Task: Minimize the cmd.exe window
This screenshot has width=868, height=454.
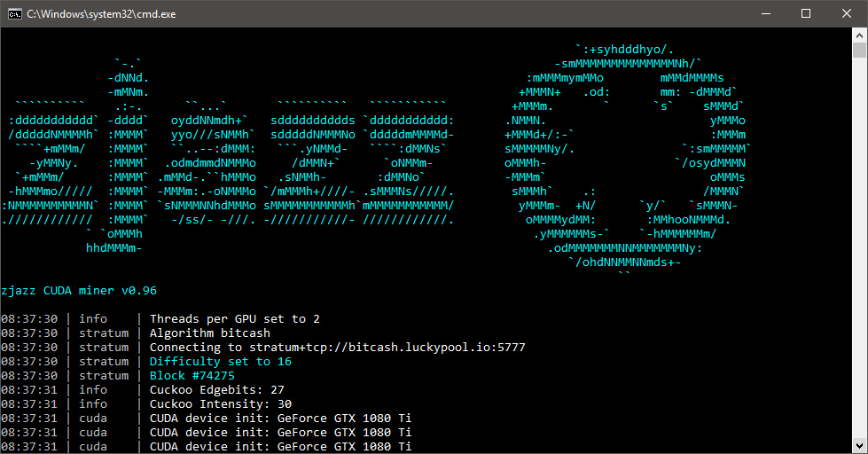Action: (766, 14)
